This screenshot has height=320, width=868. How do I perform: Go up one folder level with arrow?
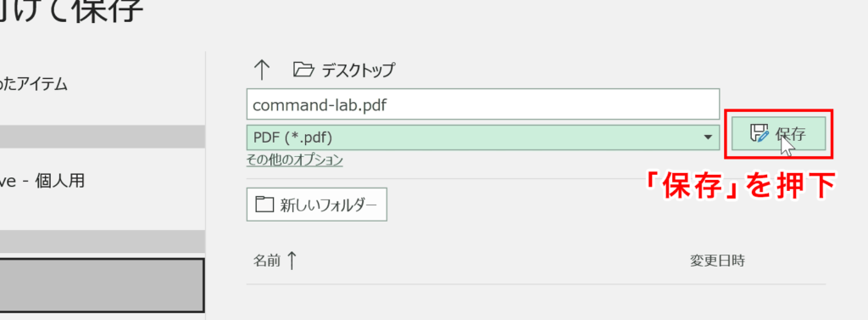point(261,70)
